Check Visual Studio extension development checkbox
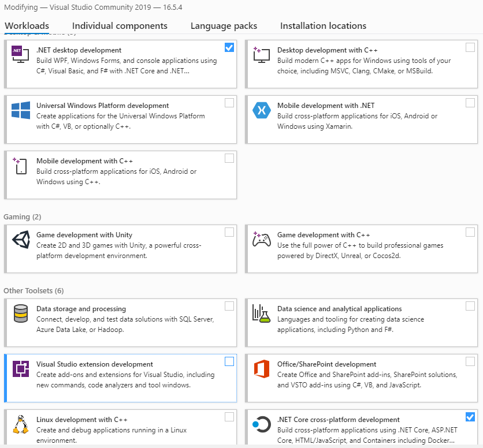 click(229, 361)
